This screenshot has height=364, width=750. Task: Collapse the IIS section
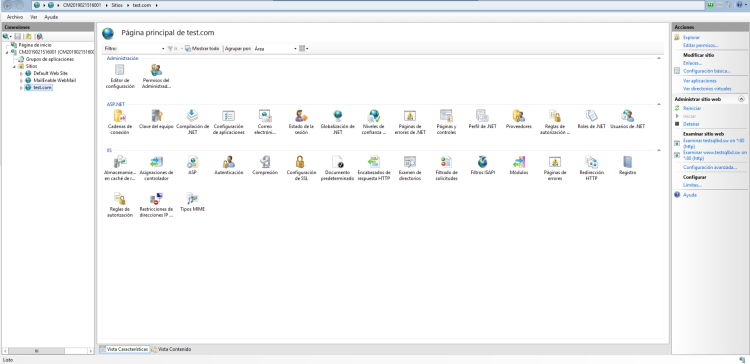[x=659, y=150]
